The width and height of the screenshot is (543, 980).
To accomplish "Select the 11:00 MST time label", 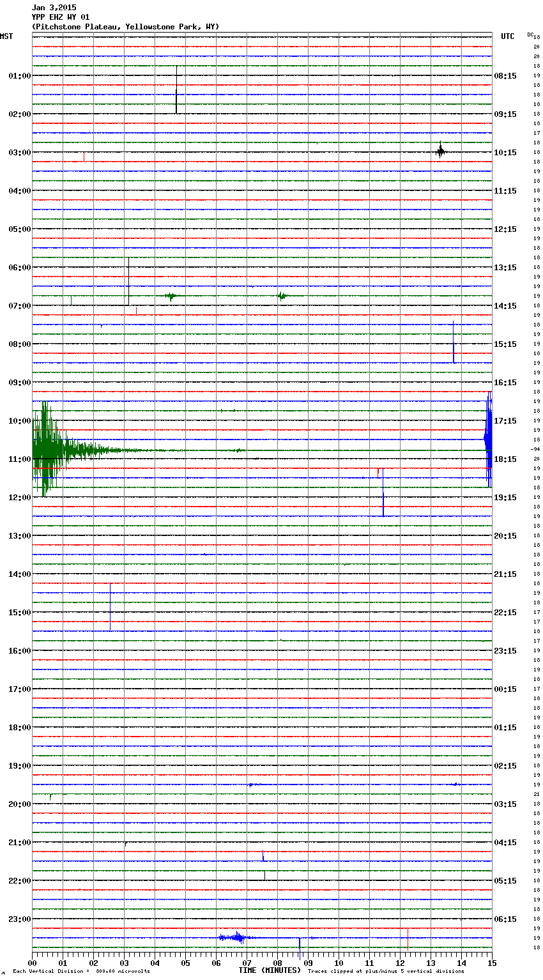I will 20,459.
